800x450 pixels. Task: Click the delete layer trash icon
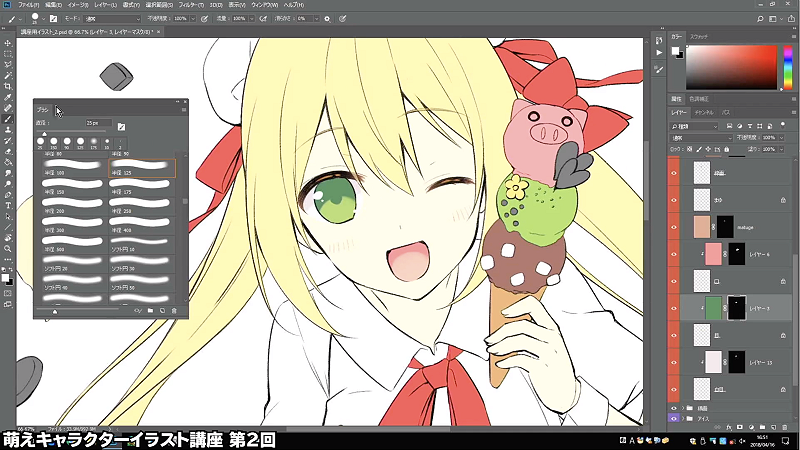pos(785,427)
